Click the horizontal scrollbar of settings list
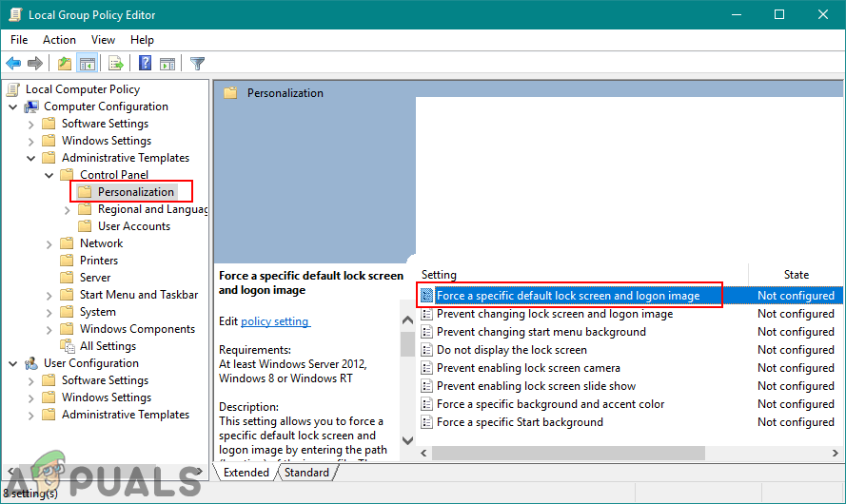This screenshot has height=504, width=846. click(568, 454)
